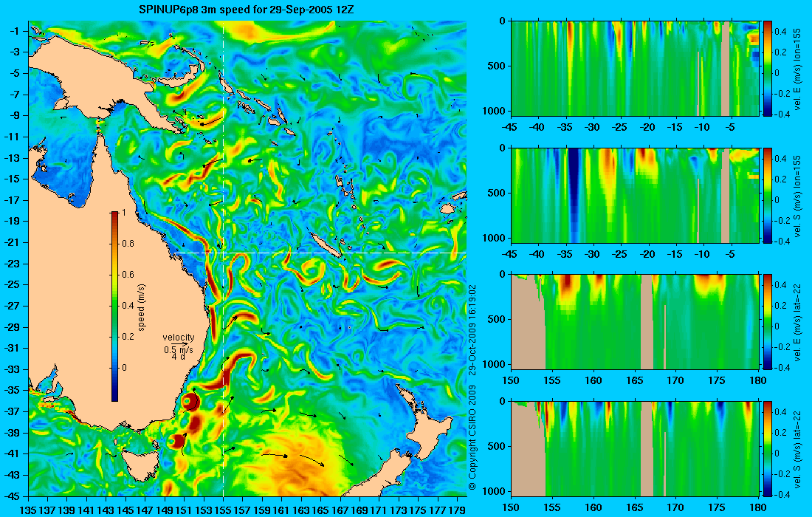812x517 pixels.
Task: Click the white dashed vertical line at longitude 155
Action: tap(223, 258)
